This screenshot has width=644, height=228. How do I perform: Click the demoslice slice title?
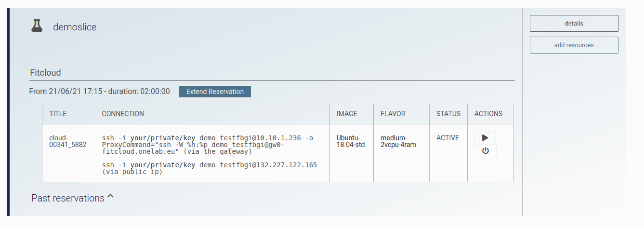[x=75, y=27]
